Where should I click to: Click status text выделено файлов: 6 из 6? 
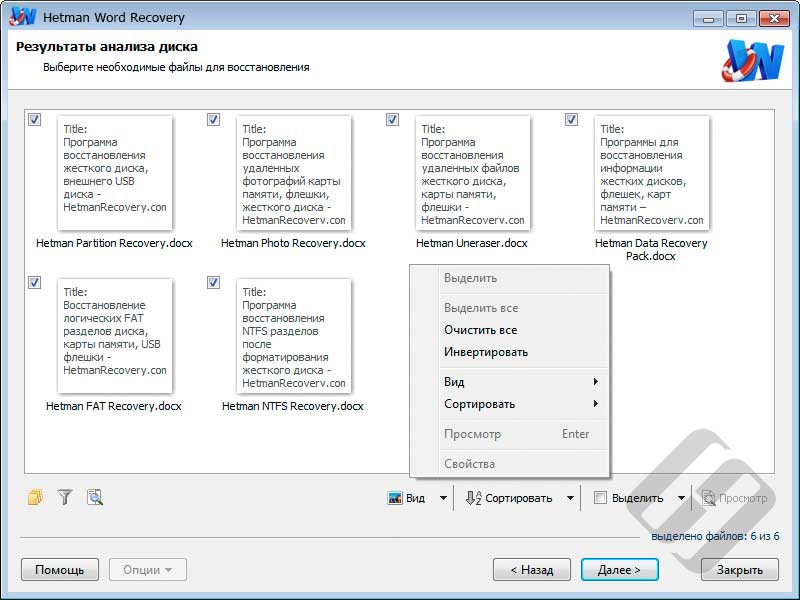click(x=715, y=536)
